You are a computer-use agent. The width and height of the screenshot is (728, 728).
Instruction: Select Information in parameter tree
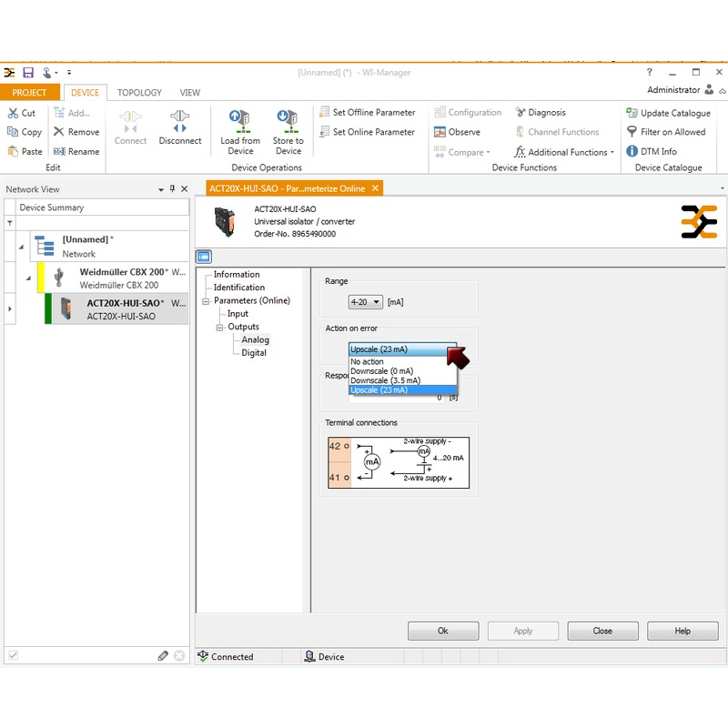click(x=237, y=275)
